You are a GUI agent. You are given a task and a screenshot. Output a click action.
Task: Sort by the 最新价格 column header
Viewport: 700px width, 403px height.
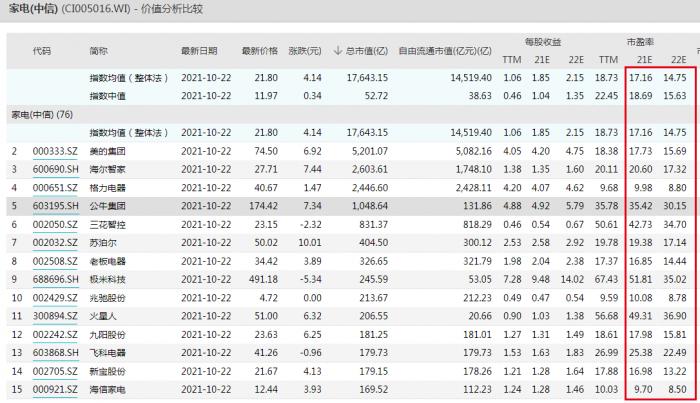(x=259, y=51)
